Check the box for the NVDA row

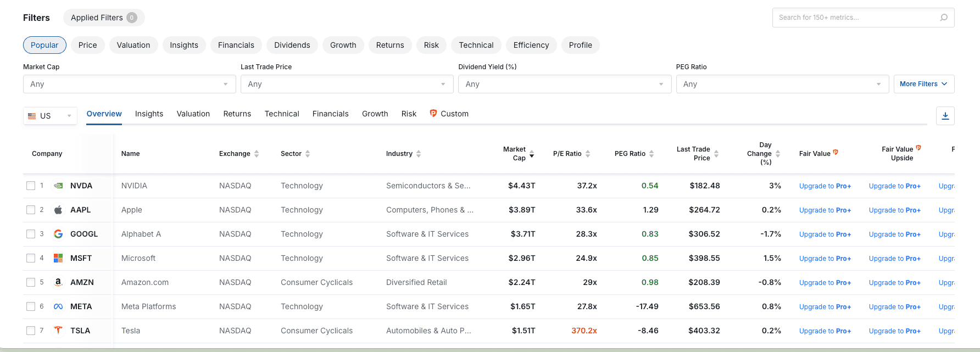(31, 186)
